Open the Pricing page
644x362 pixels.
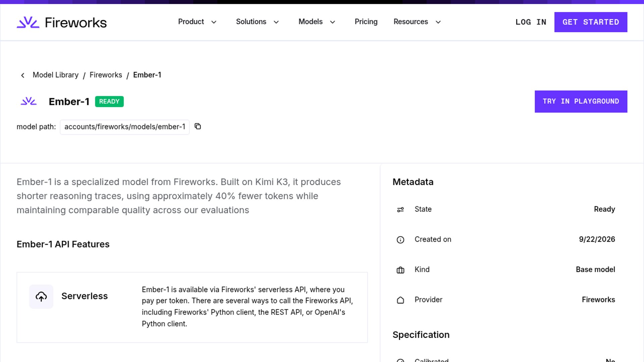(366, 22)
